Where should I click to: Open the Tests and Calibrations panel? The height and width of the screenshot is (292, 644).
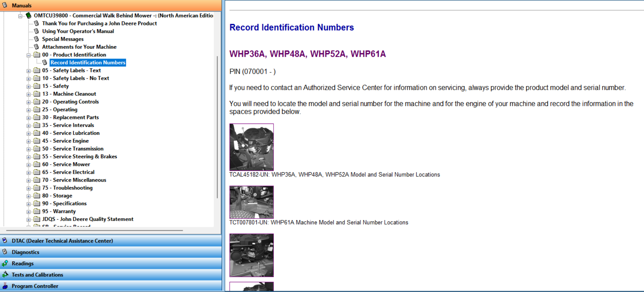[x=111, y=275]
